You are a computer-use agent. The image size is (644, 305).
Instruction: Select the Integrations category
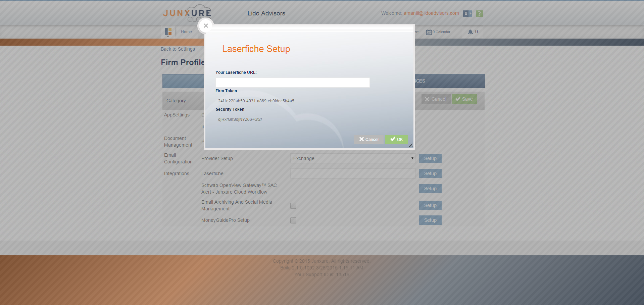[177, 173]
